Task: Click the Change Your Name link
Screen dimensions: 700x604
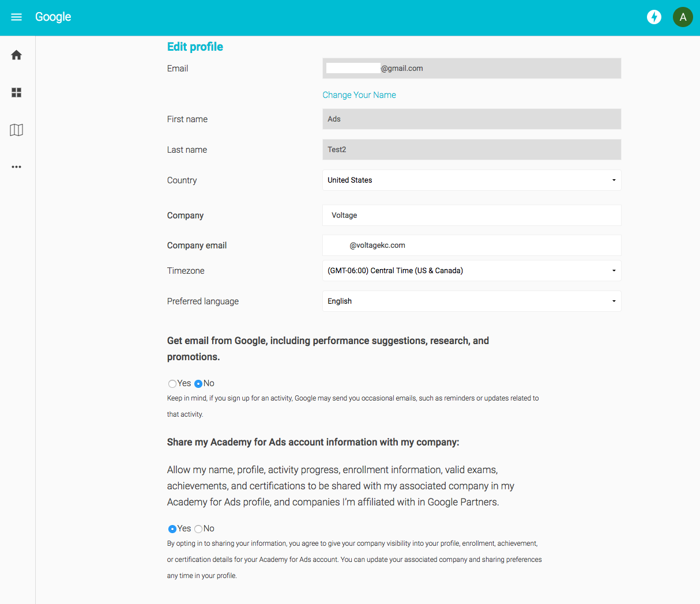Action: point(359,95)
